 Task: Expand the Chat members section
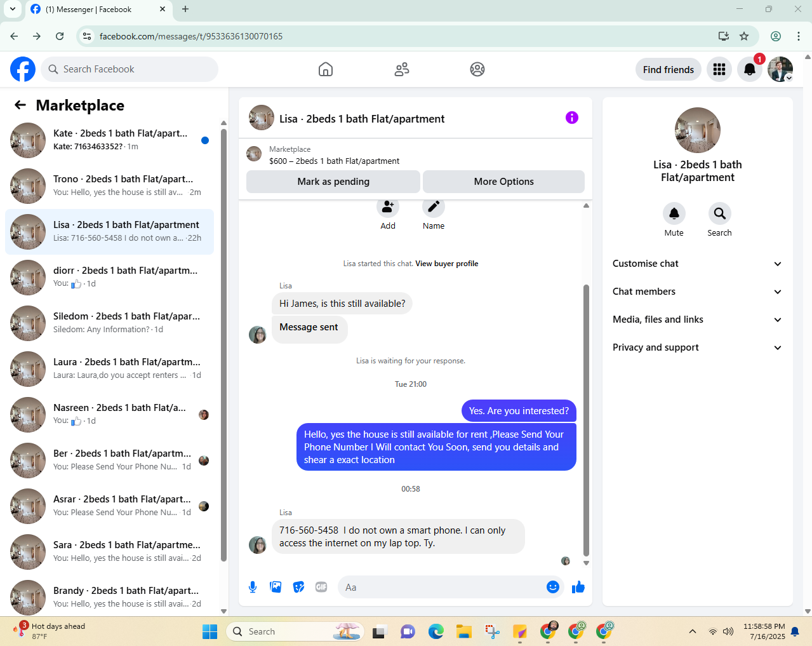[x=697, y=292]
